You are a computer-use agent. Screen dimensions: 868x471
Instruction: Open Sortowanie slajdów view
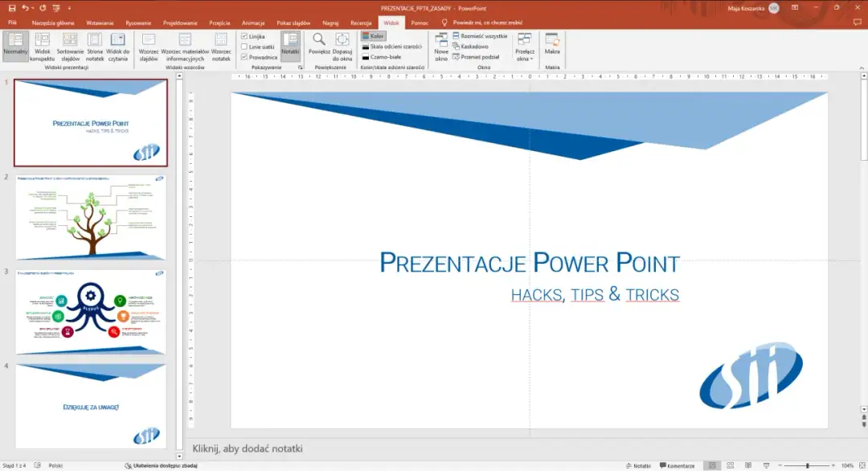pyautogui.click(x=70, y=47)
